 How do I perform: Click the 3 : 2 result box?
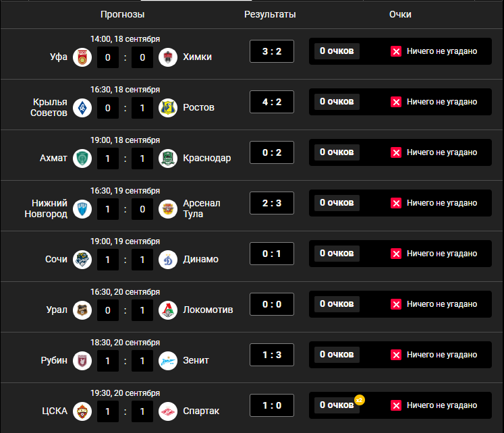[272, 51]
